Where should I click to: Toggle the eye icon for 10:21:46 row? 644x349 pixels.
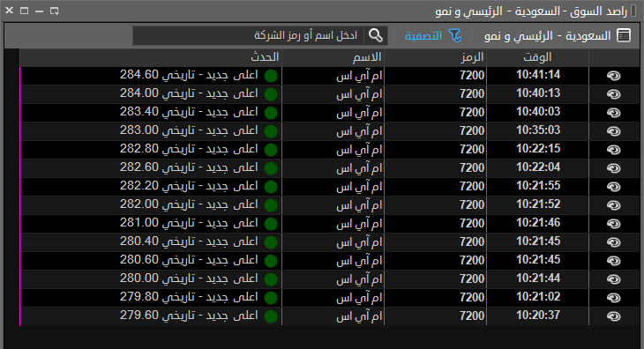pyautogui.click(x=614, y=224)
